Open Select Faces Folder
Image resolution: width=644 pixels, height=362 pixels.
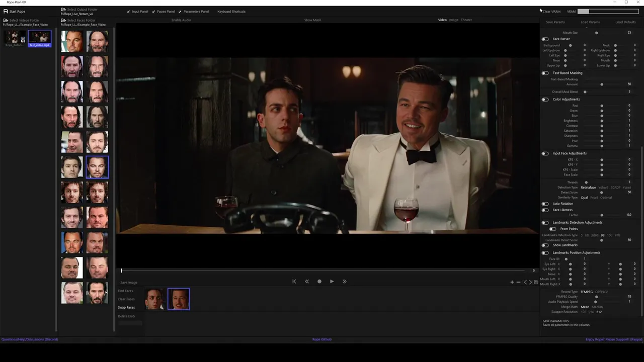click(78, 21)
